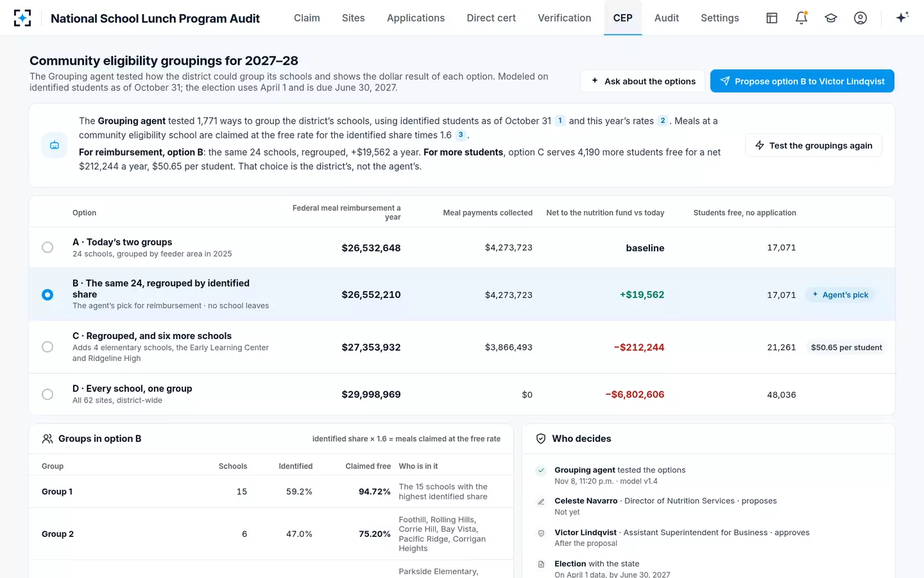Open the layout panel icon
Screen dimensions: 924x578
(x=772, y=18)
